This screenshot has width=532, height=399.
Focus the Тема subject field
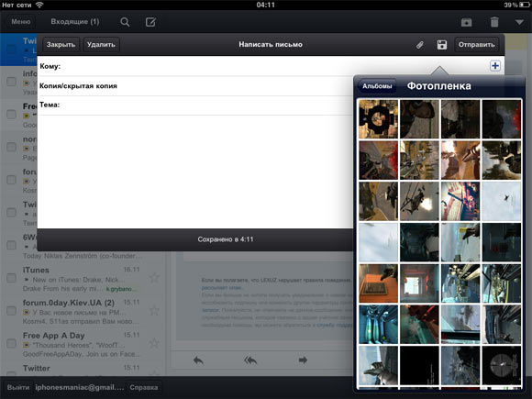pos(195,105)
